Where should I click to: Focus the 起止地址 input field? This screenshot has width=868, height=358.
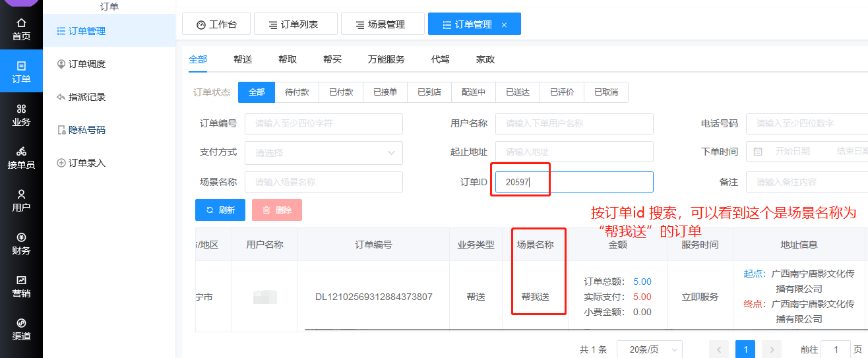tap(574, 152)
